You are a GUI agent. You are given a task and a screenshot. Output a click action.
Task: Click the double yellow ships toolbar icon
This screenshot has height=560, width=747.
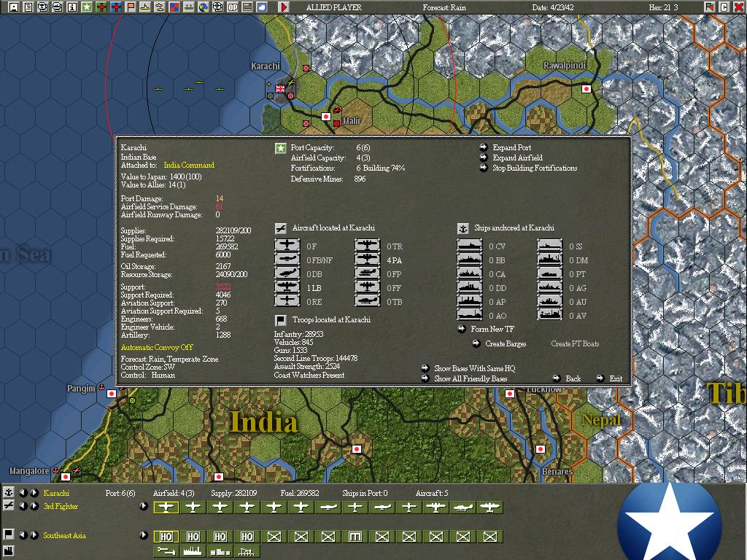coord(160,7)
